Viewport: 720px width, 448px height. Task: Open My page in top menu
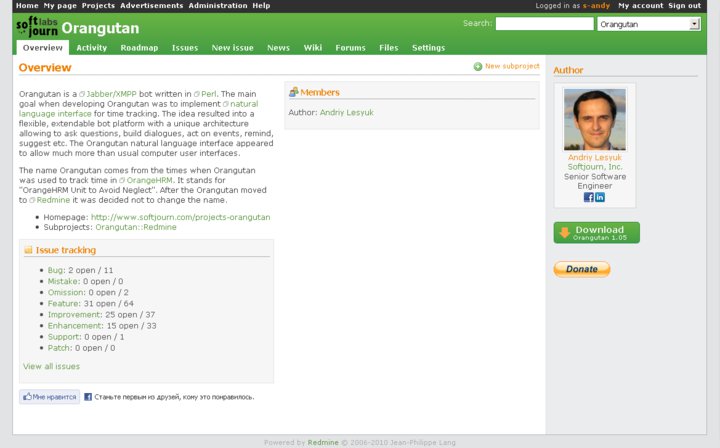point(60,6)
